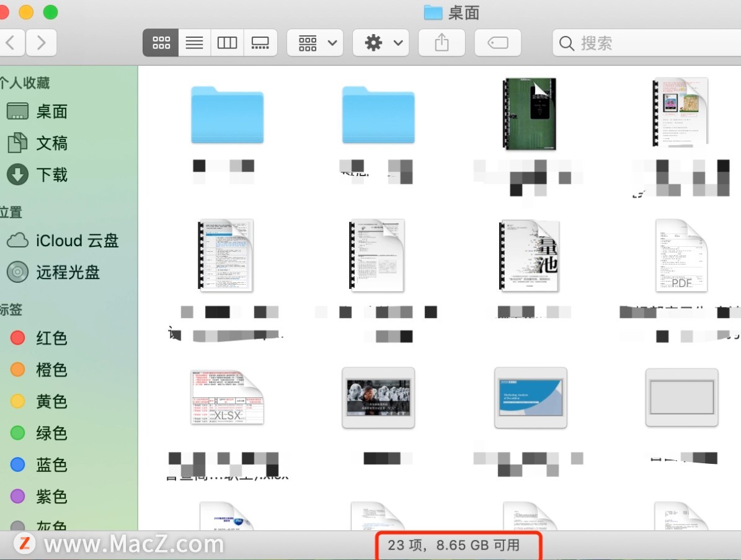Open the group-by arrangement dropdown
The width and height of the screenshot is (741, 560).
point(315,43)
